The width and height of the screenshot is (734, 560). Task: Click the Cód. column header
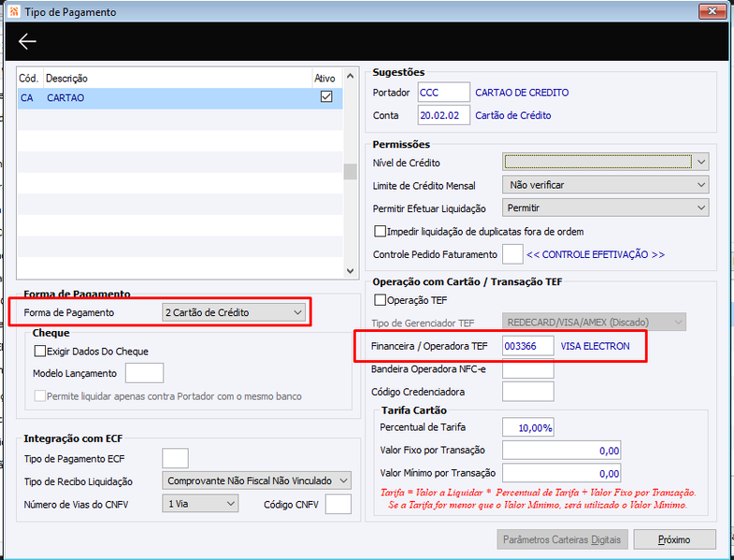tap(29, 79)
